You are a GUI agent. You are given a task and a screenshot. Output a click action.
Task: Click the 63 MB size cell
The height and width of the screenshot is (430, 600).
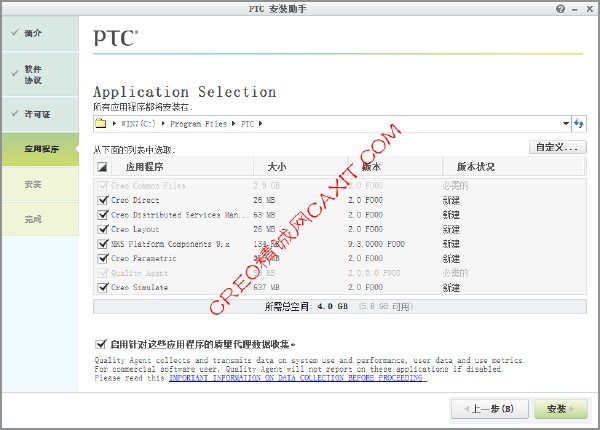pos(264,215)
